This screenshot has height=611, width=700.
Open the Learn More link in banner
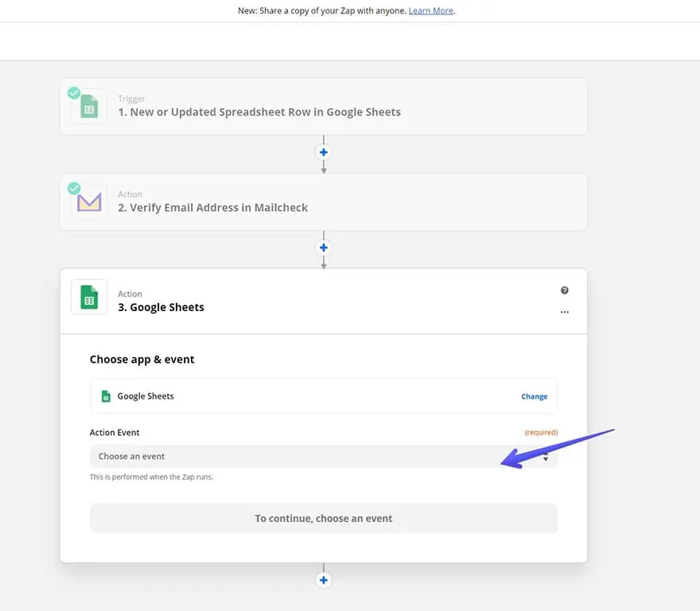430,11
